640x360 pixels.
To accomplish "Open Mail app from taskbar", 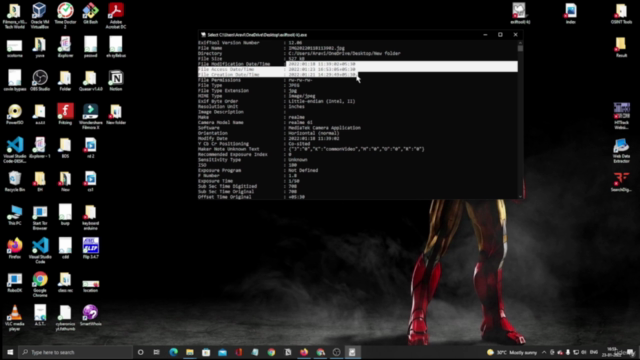I will [x=222, y=352].
